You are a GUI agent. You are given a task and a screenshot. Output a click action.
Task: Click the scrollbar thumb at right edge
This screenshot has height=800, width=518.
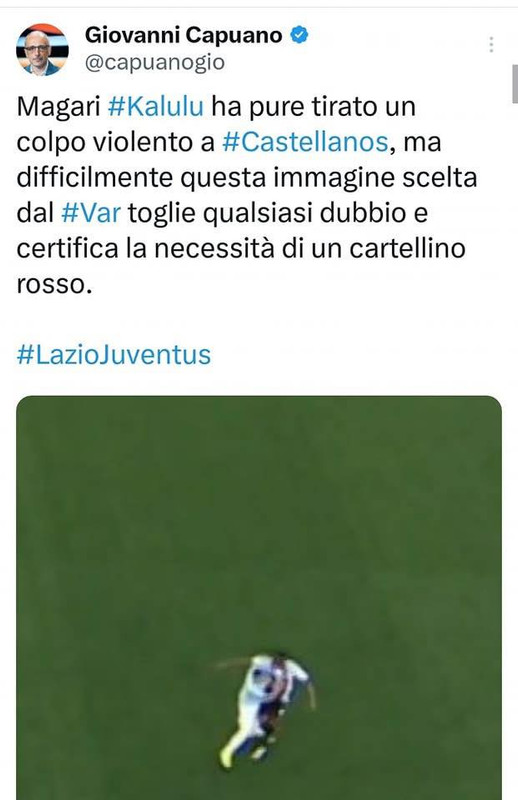coord(514,84)
